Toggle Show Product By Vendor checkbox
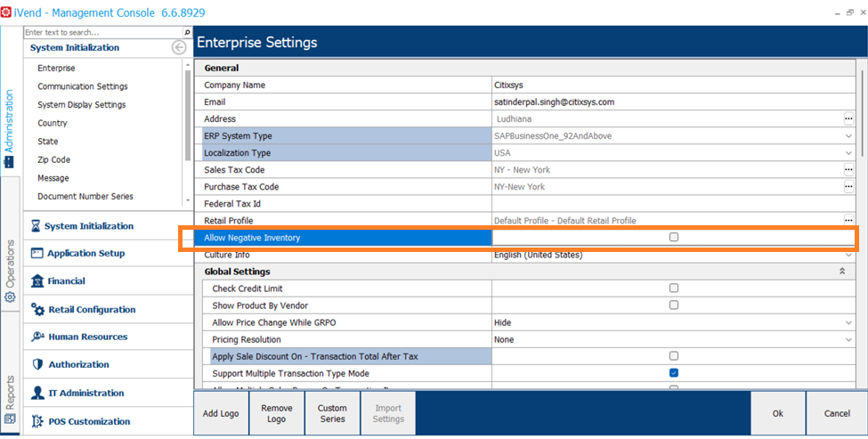 pos(674,305)
